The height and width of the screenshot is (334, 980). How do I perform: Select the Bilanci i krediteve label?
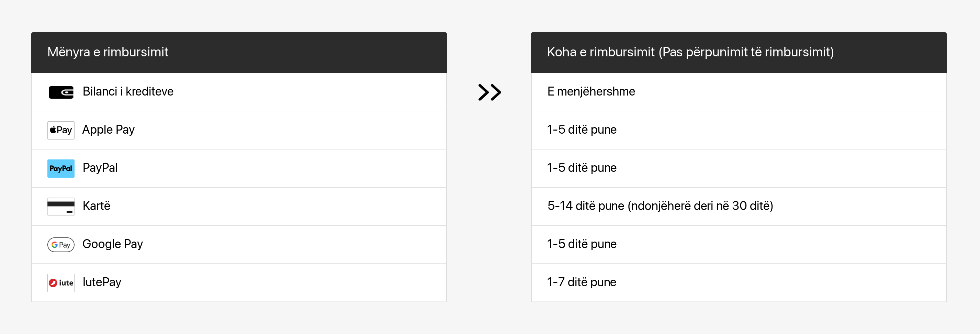[x=128, y=92]
